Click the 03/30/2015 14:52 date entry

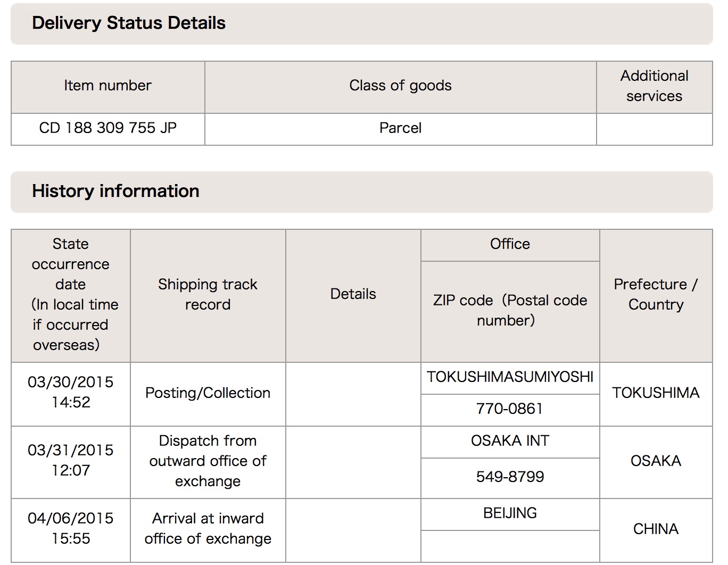coord(71,392)
